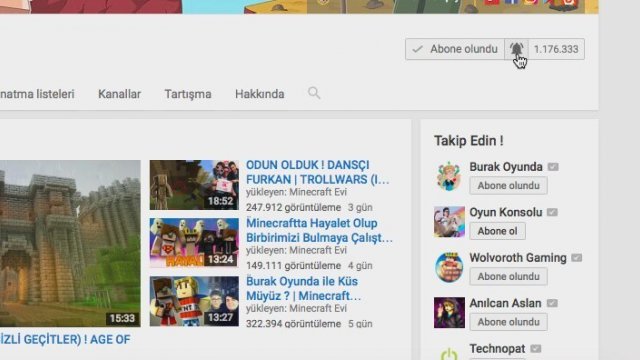The image size is (640, 360).
Task: Play the featured 15:33 castle video thumbnail
Action: 70,243
